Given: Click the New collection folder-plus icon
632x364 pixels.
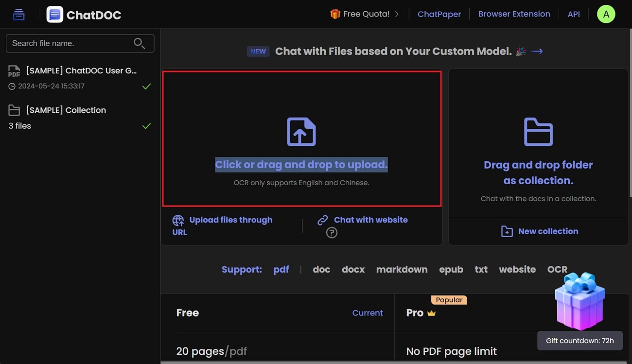Looking at the screenshot, I should pos(507,231).
